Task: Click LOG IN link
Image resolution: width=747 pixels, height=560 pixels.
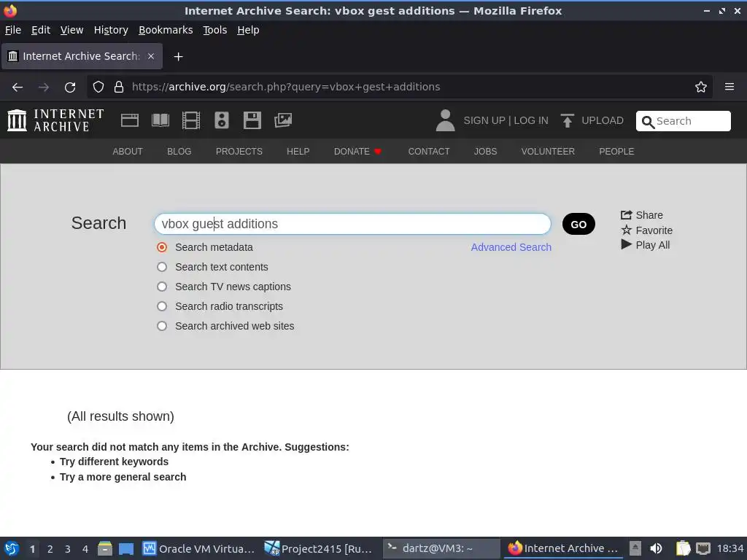Action: coord(531,120)
